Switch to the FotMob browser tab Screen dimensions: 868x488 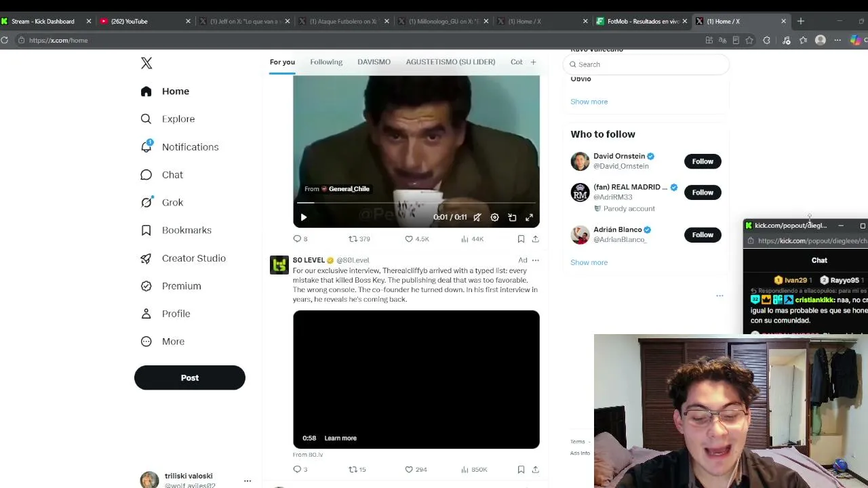pyautogui.click(x=642, y=21)
